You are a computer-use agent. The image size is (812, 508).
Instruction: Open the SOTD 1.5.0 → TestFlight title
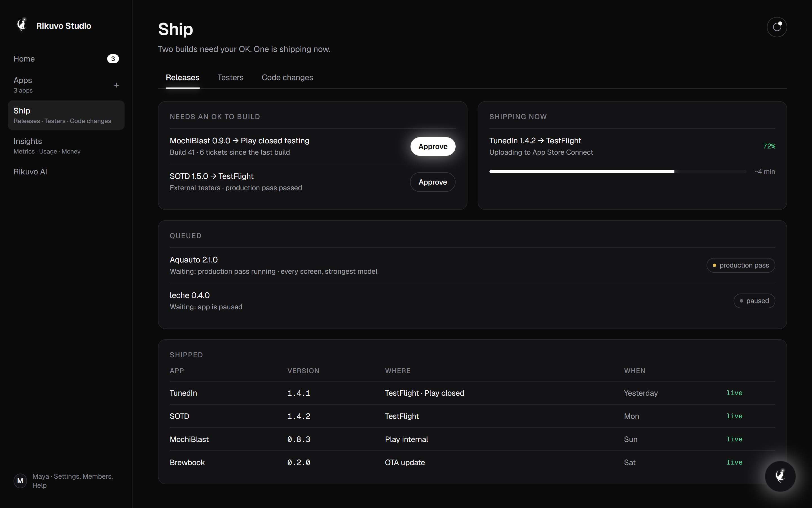212,176
